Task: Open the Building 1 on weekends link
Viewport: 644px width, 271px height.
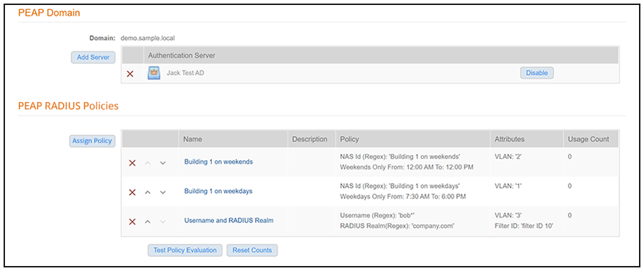Action: 218,162
